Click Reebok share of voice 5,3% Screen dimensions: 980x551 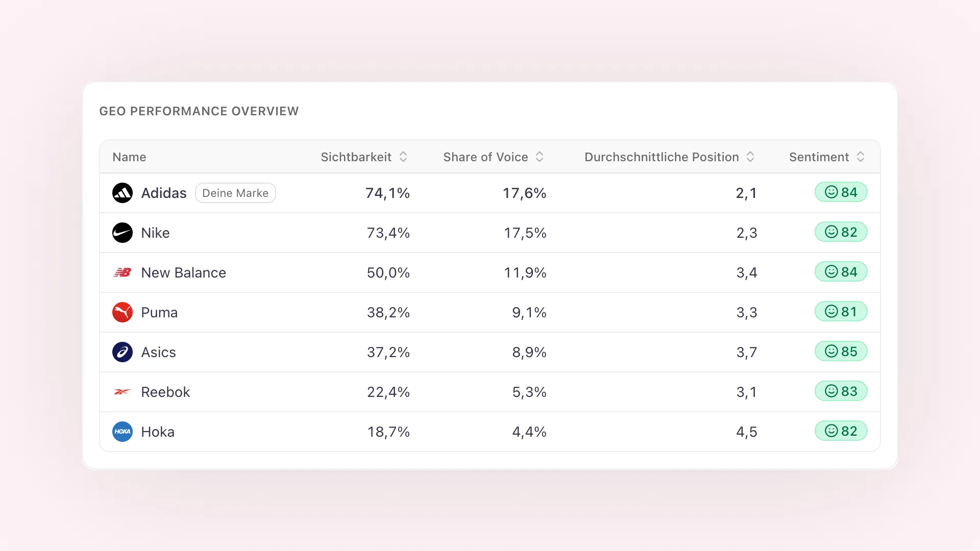(529, 392)
